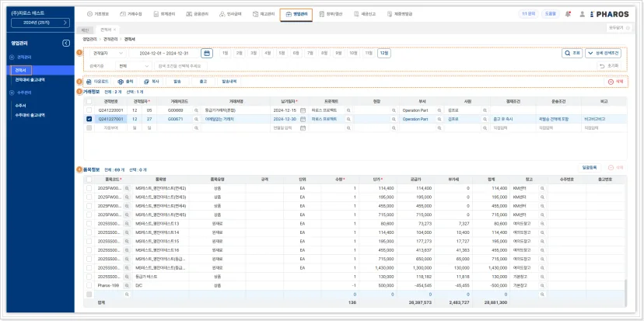Click the date range field 2024-12-01 ~ 2024-12-31
The width and height of the screenshot is (644, 321).
pyautogui.click(x=163, y=54)
